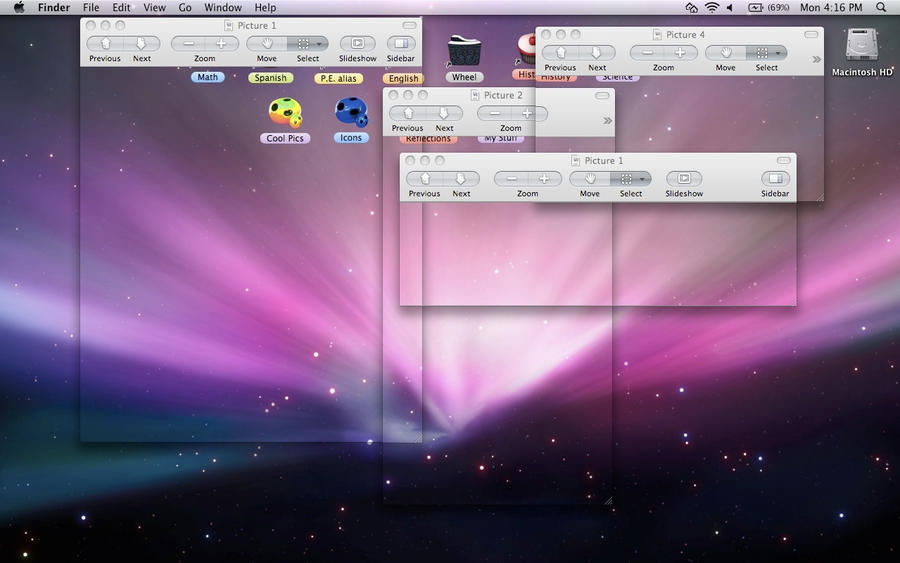The width and height of the screenshot is (900, 563).
Task: Click resize handle corner of Picture 2 window
Action: tap(608, 500)
